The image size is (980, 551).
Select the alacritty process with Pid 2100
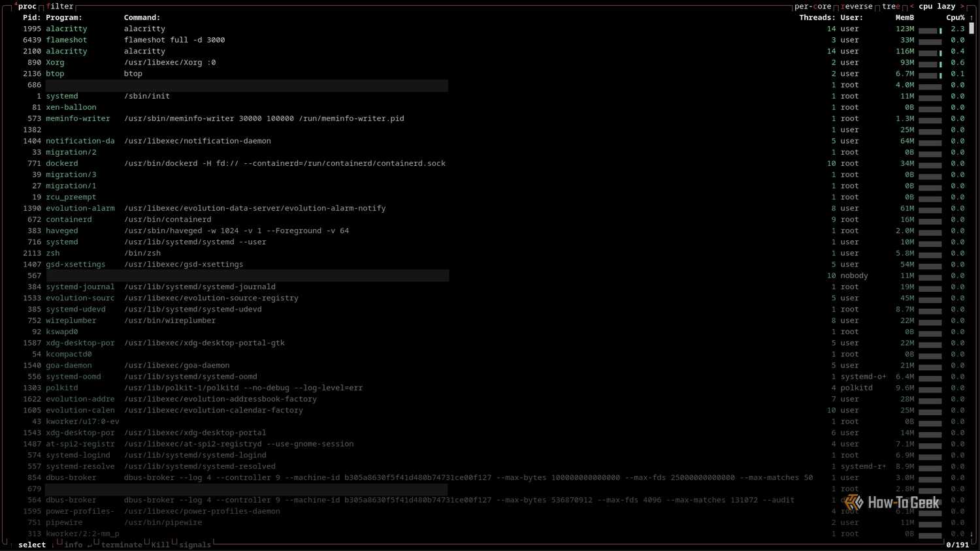(x=493, y=51)
